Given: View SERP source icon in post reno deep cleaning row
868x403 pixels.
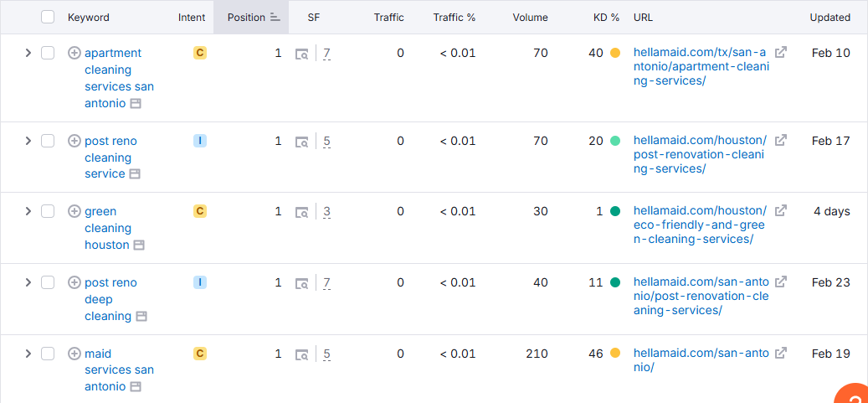Looking at the screenshot, I should pyautogui.click(x=301, y=283).
